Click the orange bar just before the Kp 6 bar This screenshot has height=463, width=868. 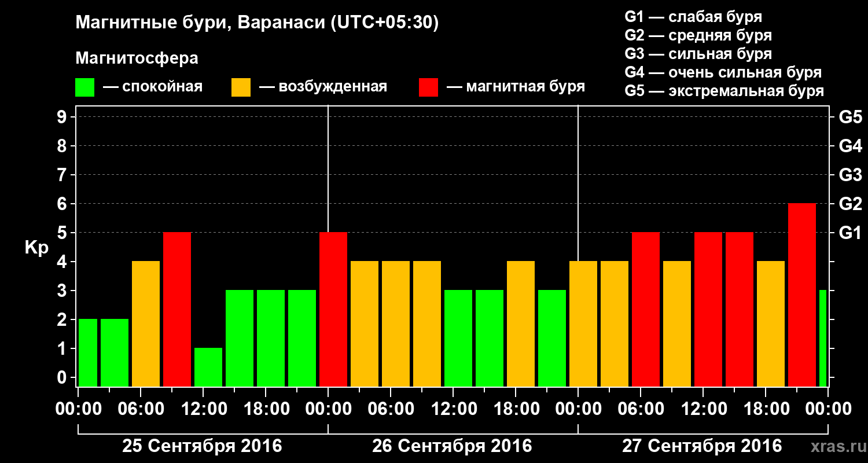coord(771,324)
